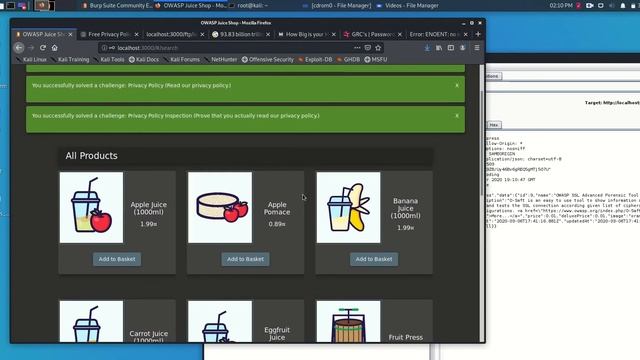Image resolution: width=640 pixels, height=360 pixels.
Task: Click the 02:10 PM clock in panel
Action: click(561, 6)
